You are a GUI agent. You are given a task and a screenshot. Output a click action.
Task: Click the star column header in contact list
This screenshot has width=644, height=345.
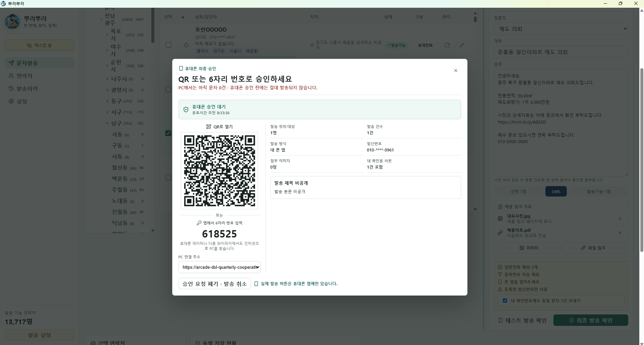tap(183, 17)
